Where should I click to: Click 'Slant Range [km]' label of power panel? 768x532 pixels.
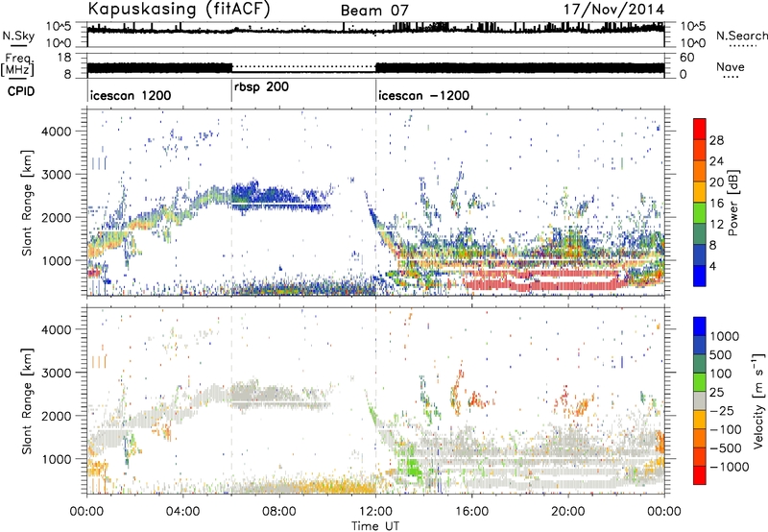[x=27, y=203]
